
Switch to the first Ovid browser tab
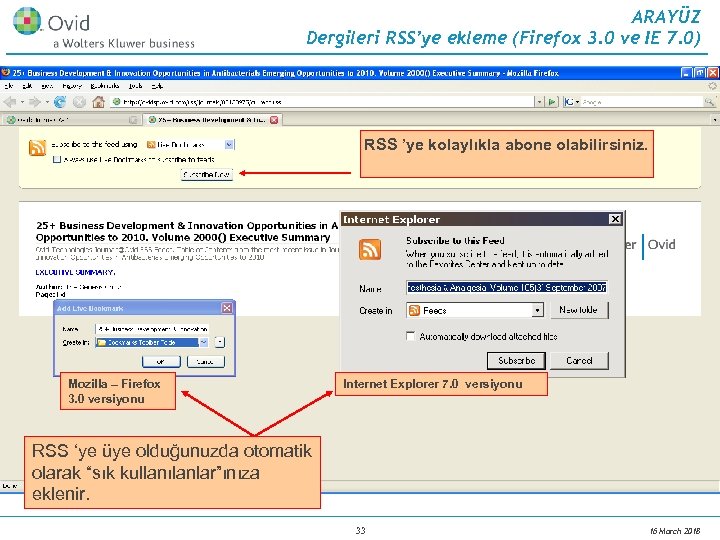(x=71, y=120)
